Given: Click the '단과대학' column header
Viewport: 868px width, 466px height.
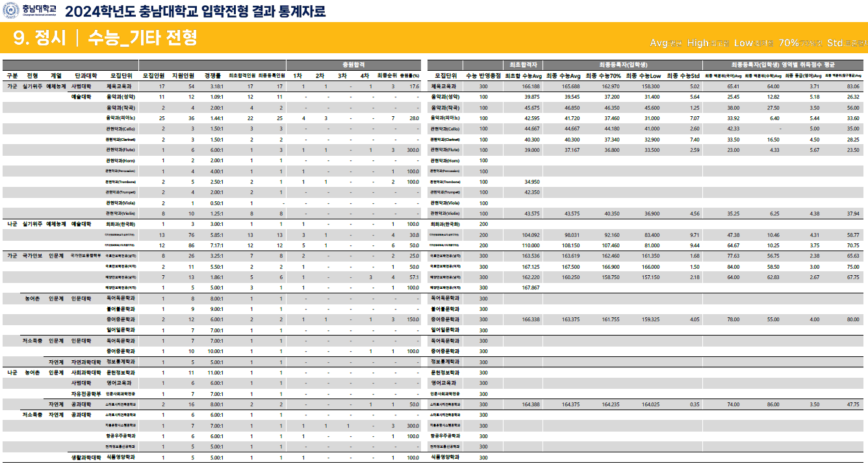Looking at the screenshot, I should pos(86,75).
